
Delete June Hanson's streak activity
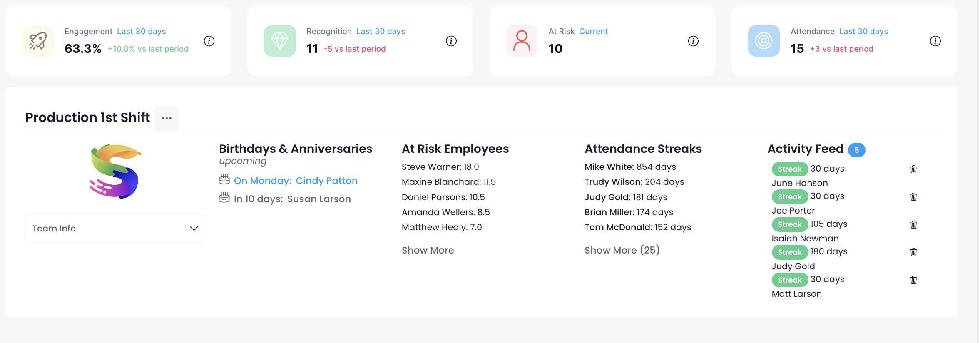(913, 169)
